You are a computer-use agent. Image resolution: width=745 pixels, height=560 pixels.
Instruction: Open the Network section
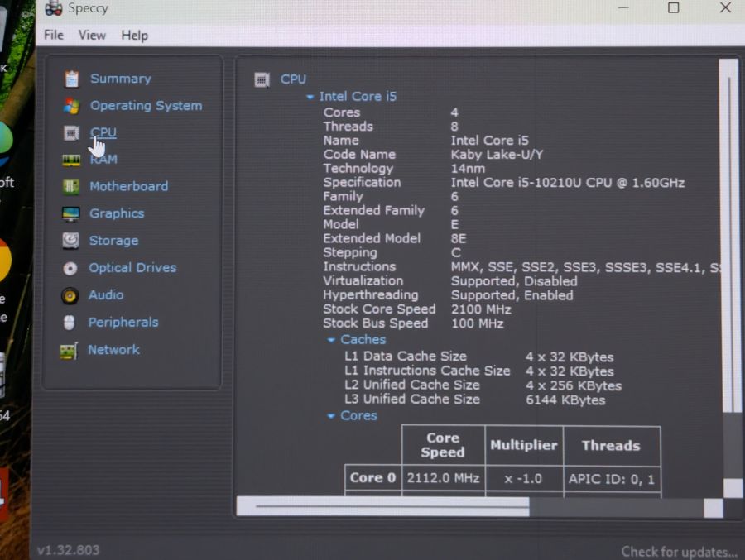(x=114, y=350)
